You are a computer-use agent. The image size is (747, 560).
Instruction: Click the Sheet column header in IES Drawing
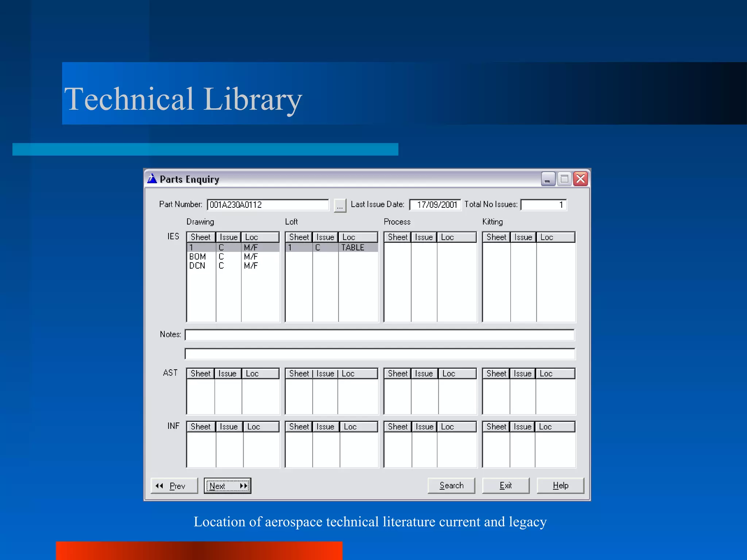tap(201, 237)
